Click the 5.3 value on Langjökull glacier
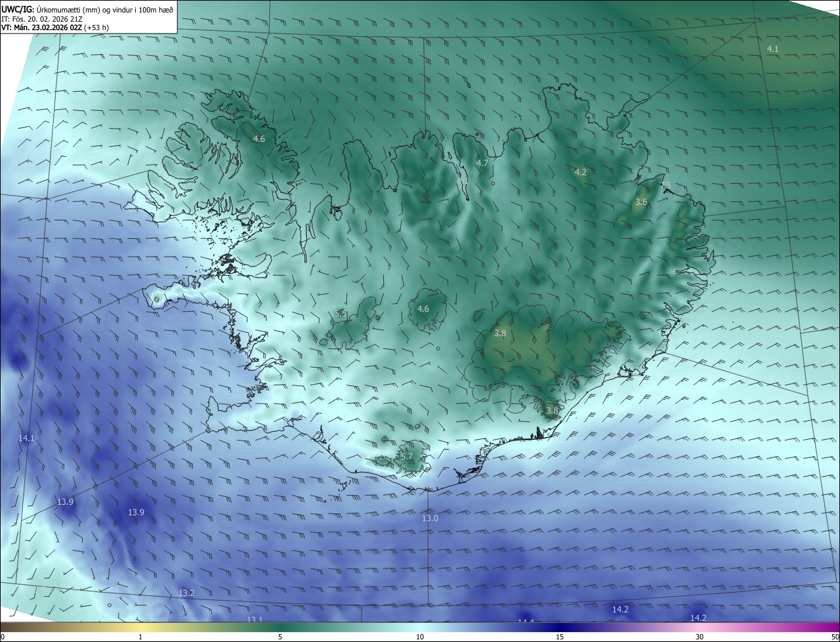840x642 pixels. [341, 314]
